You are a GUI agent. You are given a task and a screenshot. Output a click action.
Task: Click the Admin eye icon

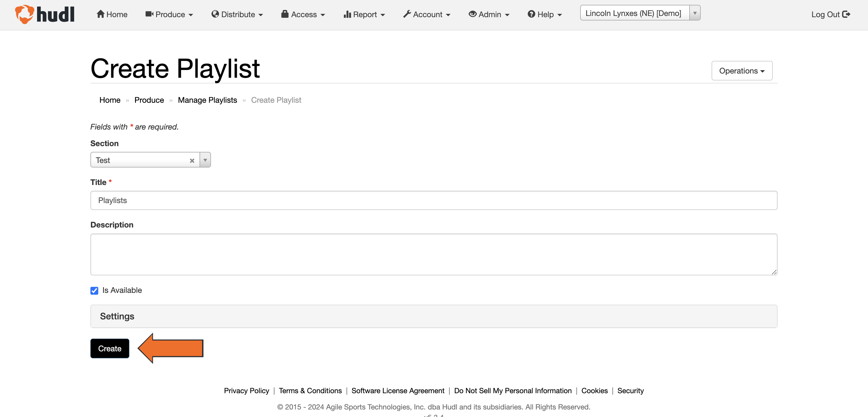(473, 14)
